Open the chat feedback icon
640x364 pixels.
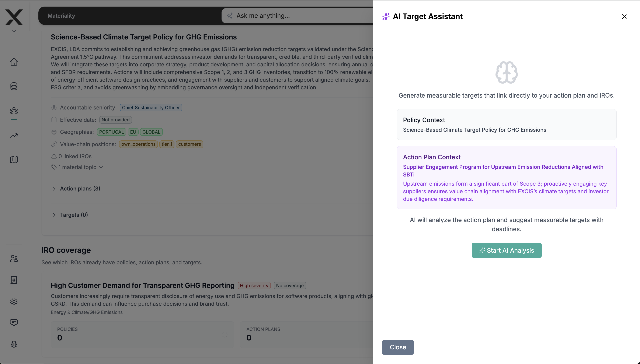point(14,322)
